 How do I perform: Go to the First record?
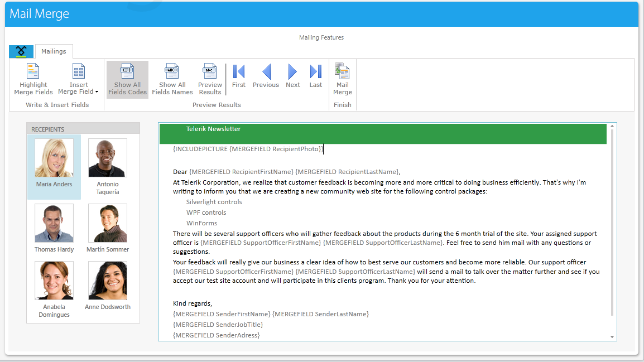tap(239, 76)
